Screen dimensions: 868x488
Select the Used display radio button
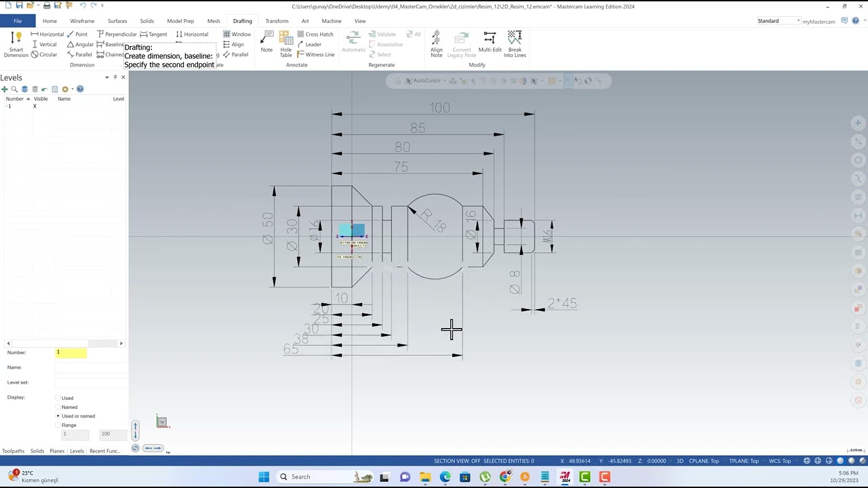tap(58, 398)
